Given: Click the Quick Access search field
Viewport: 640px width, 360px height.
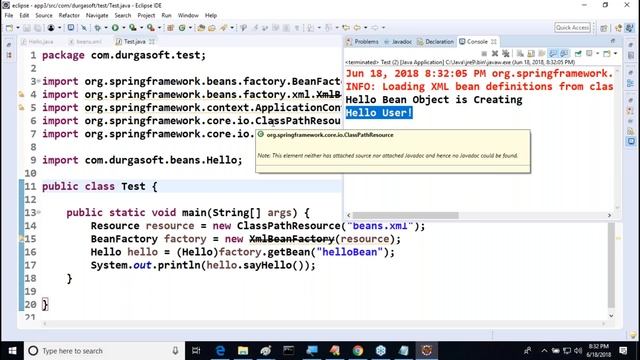Looking at the screenshot, I should point(572,27).
